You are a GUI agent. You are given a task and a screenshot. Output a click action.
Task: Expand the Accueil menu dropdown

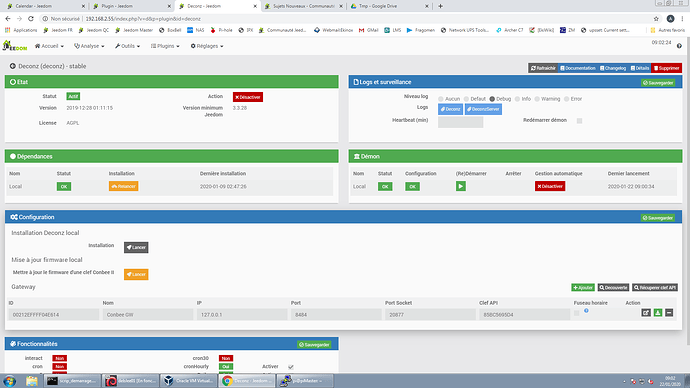pos(49,46)
